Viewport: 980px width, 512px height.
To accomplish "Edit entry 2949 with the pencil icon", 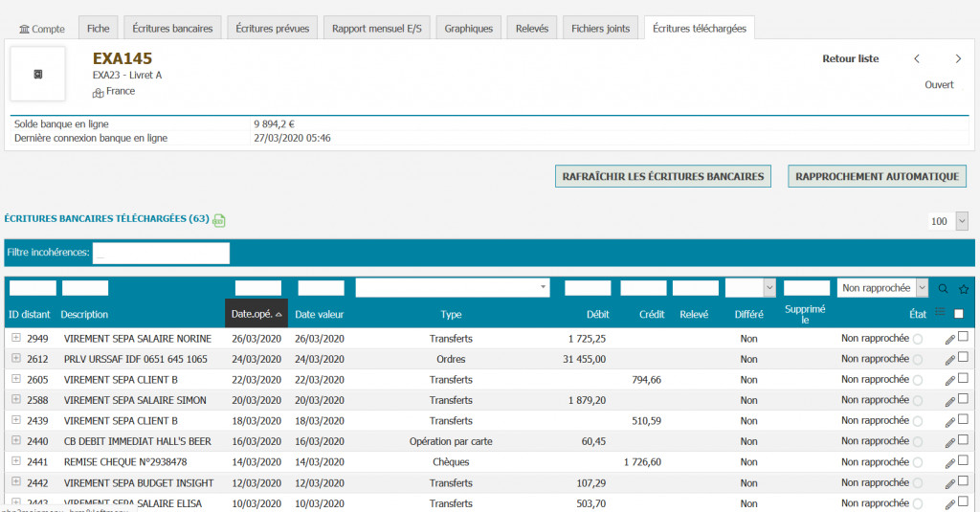I will coord(949,339).
